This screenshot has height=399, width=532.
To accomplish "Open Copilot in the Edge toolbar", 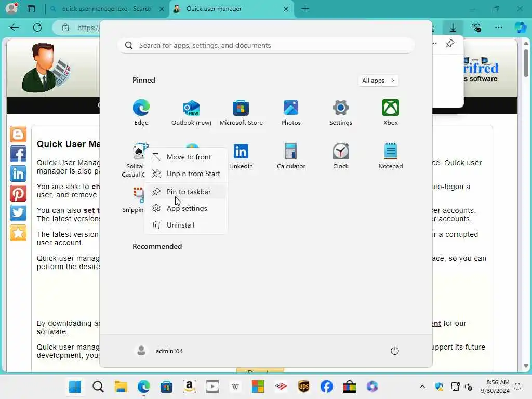I will [x=520, y=28].
